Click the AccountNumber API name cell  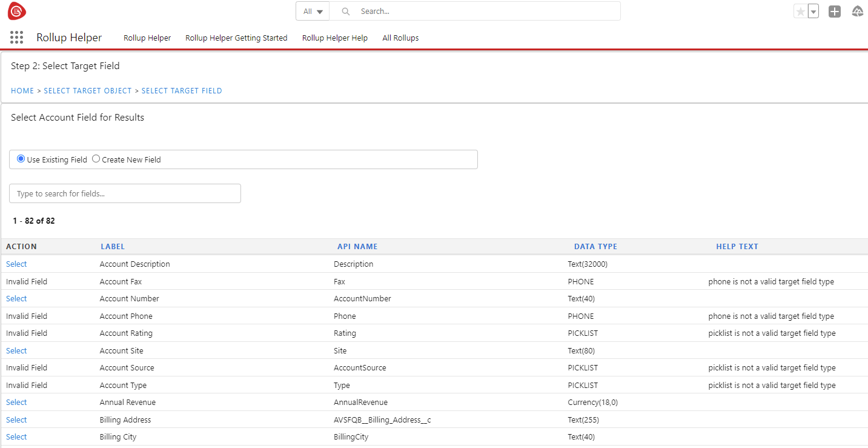[x=362, y=299]
